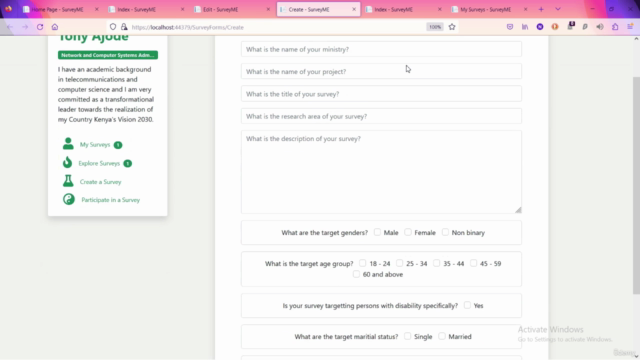Switch to the Edit - SurveyME tab
640x360 pixels.
231,9
